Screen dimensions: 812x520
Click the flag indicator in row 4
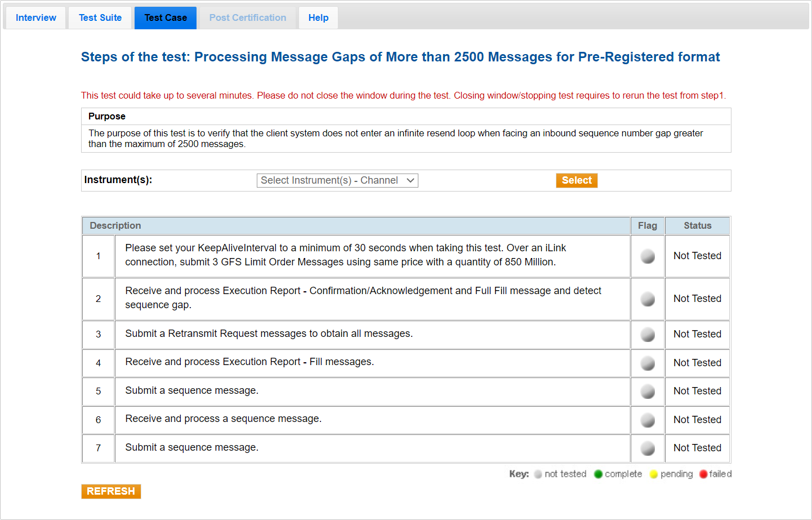(x=648, y=363)
